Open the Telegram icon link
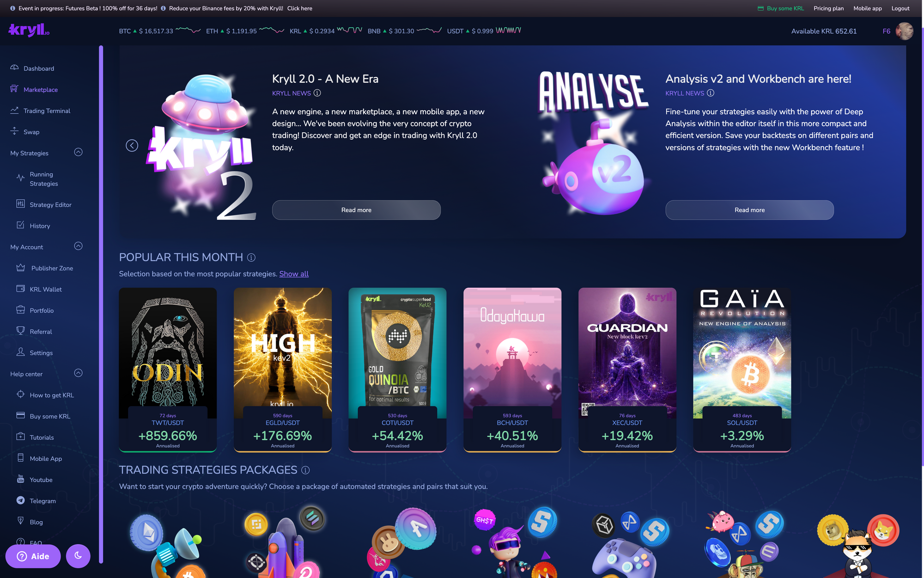Viewport: 924px width, 578px height. coord(20,500)
